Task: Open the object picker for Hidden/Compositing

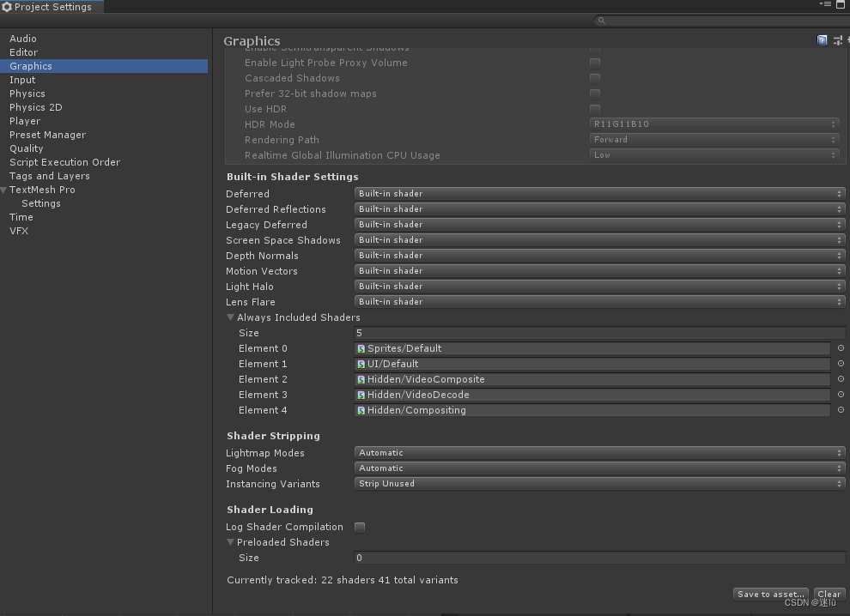Action: click(x=840, y=410)
